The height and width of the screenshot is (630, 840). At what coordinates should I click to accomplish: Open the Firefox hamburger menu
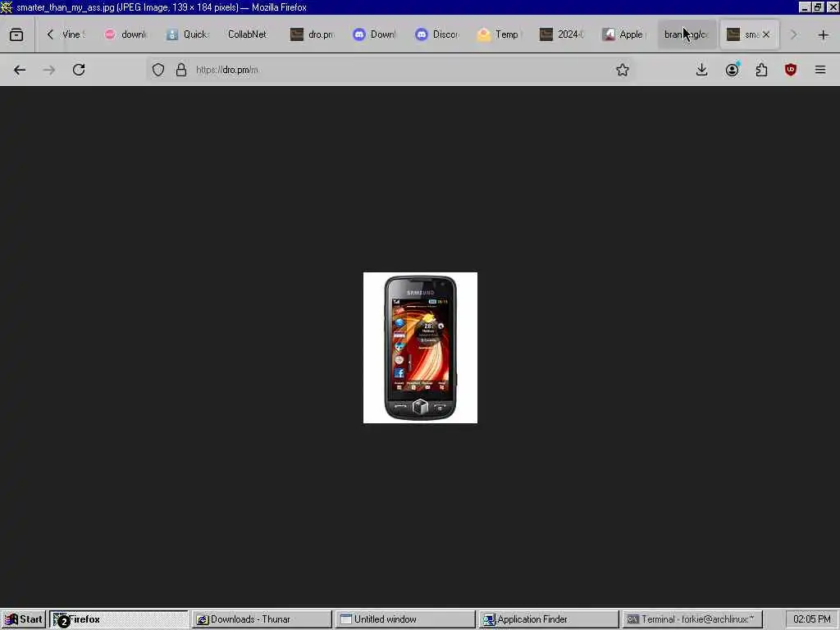820,71
